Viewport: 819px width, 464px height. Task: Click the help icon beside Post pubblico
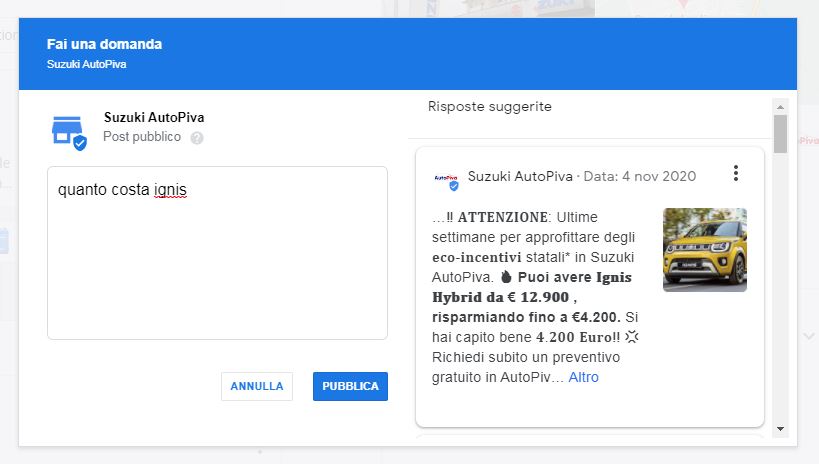[197, 138]
